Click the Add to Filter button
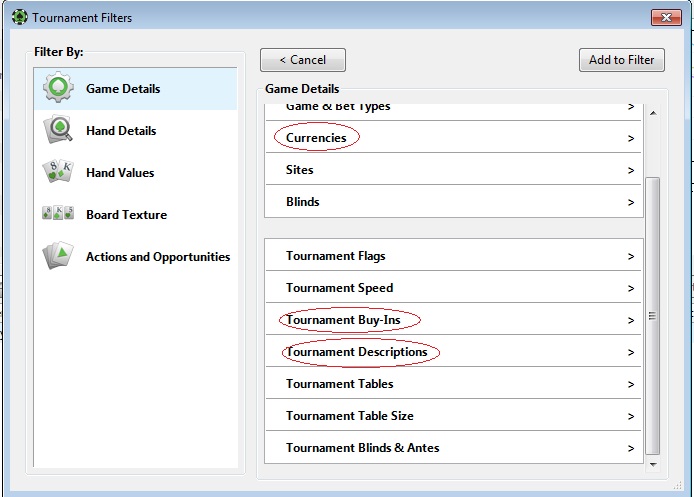Viewport: 694px width, 497px height. pos(621,60)
